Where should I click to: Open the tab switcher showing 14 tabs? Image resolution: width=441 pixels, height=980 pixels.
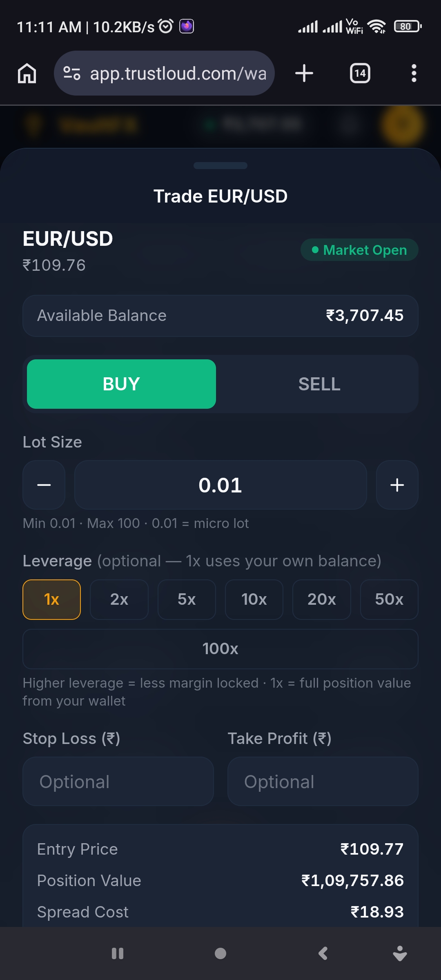tap(360, 73)
